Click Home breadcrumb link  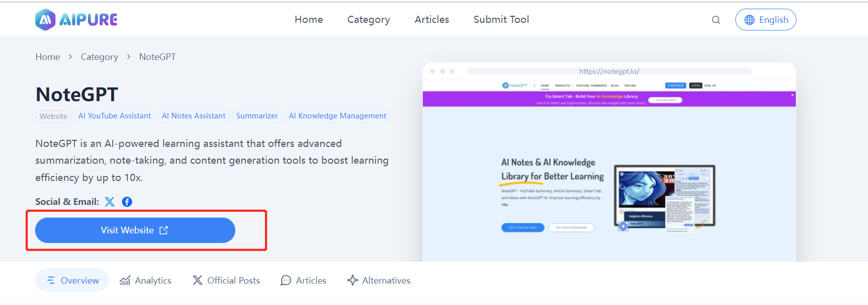tap(48, 57)
